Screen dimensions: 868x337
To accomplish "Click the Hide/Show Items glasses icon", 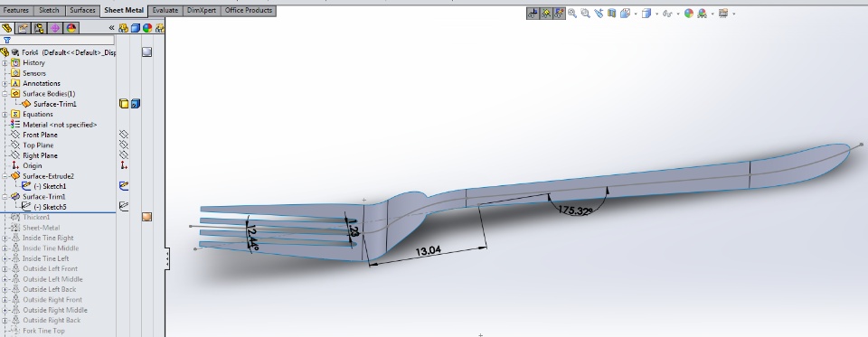I will tap(667, 14).
